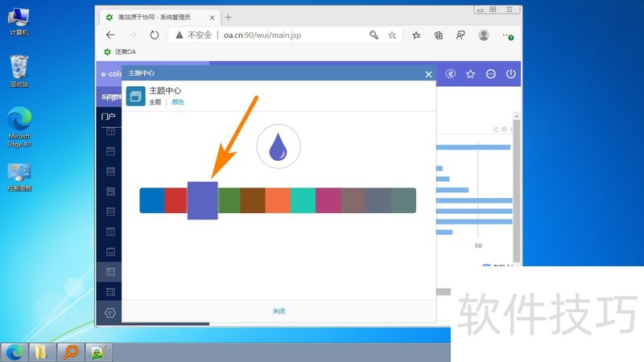
Task: Select the orange theme color swatch
Action: [x=278, y=200]
